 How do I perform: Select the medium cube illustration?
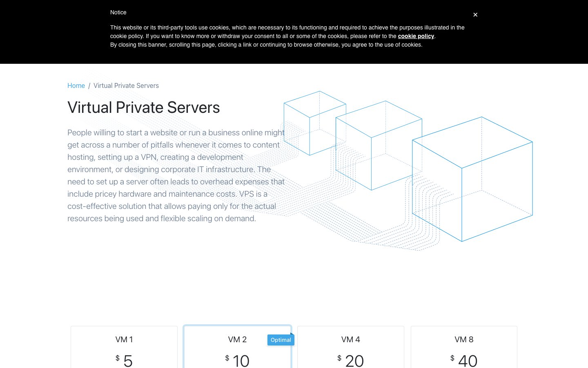(x=379, y=146)
